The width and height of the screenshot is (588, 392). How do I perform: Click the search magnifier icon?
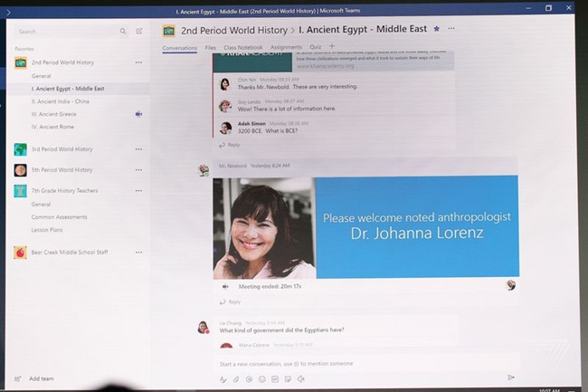tap(123, 31)
